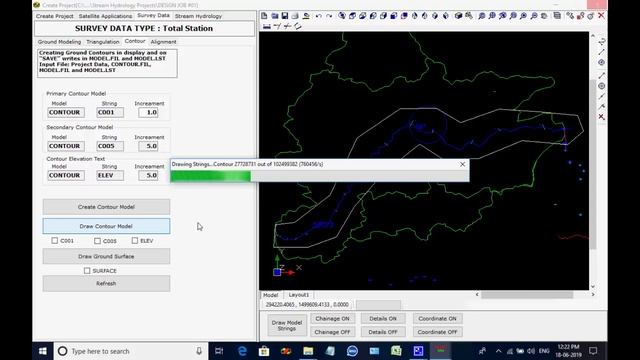Click the Details OFF button
The height and width of the screenshot is (360, 640).
(383, 332)
